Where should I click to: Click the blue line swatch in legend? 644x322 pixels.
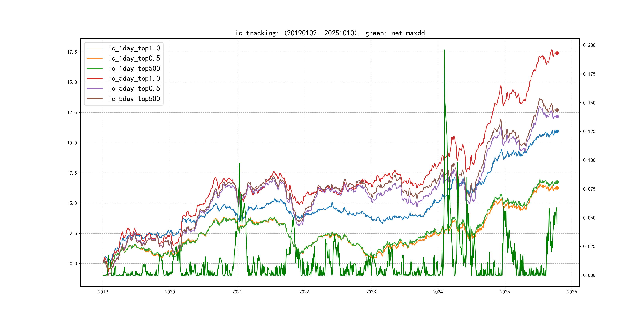point(94,48)
